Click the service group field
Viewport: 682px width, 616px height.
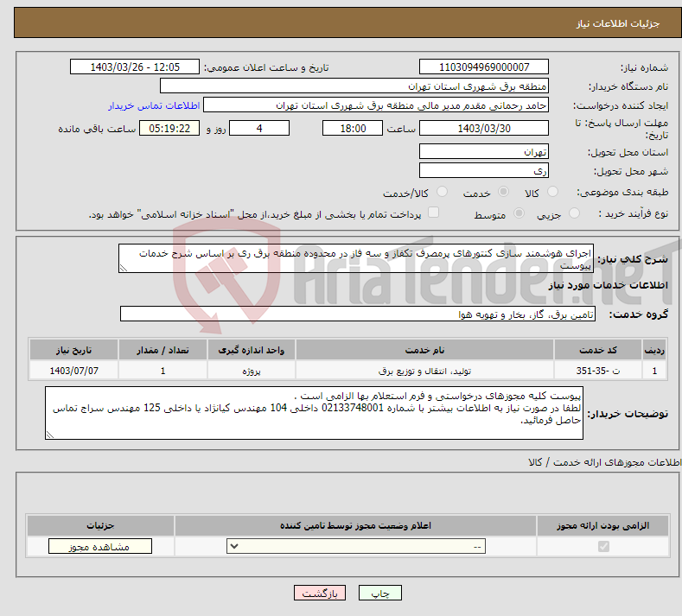point(358,314)
